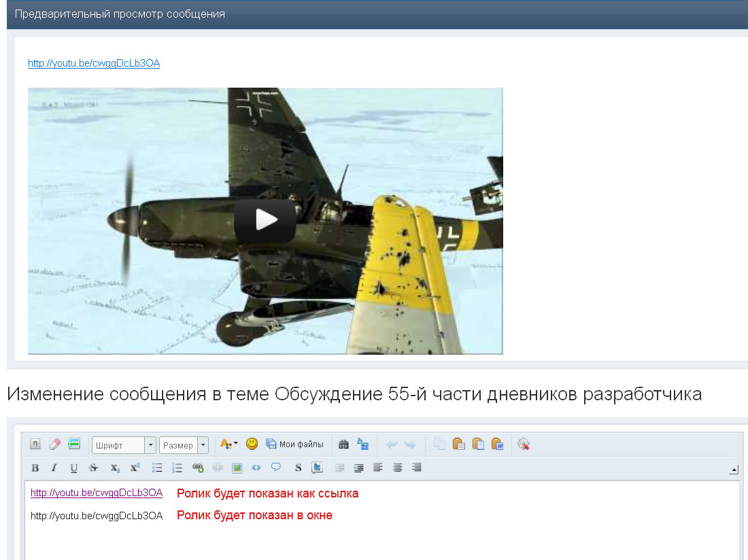
Task: Click the binoculars Find icon
Action: click(343, 444)
